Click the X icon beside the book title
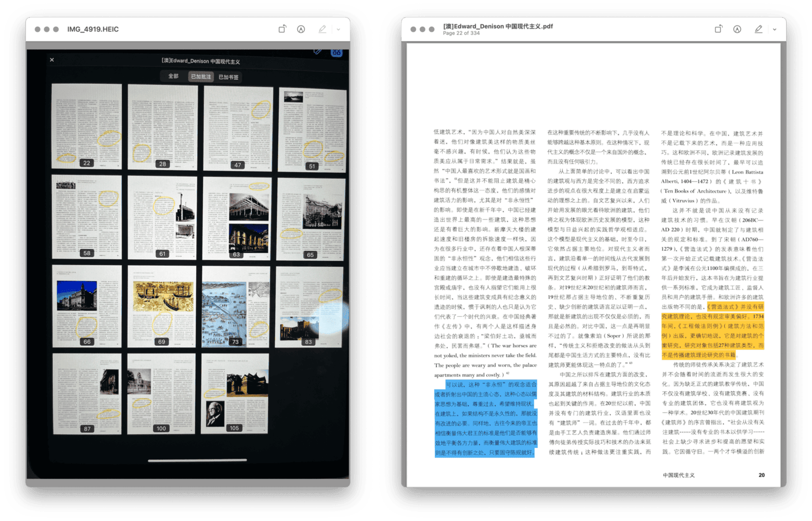This screenshot has height=521, width=812. pos(52,60)
